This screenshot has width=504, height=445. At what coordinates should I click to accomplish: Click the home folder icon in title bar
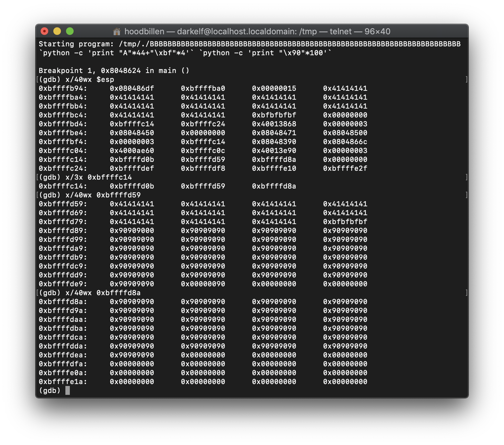(x=117, y=31)
